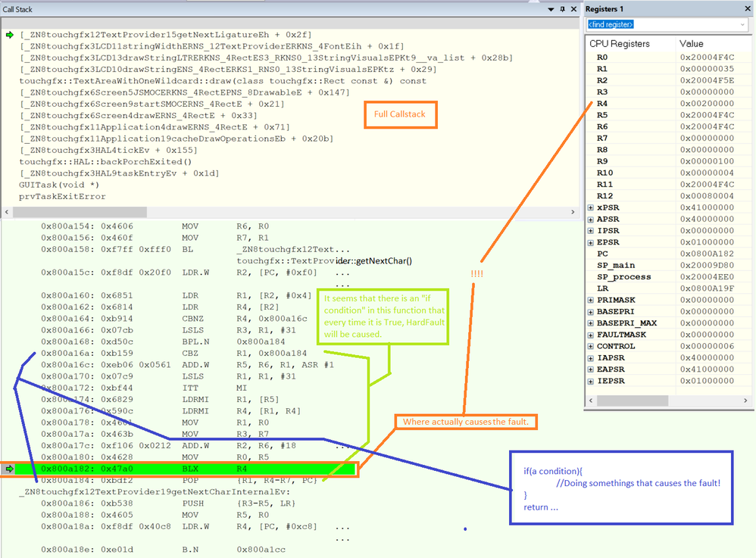
Task: Click the ITT MI instruction line
Action: 144,388
